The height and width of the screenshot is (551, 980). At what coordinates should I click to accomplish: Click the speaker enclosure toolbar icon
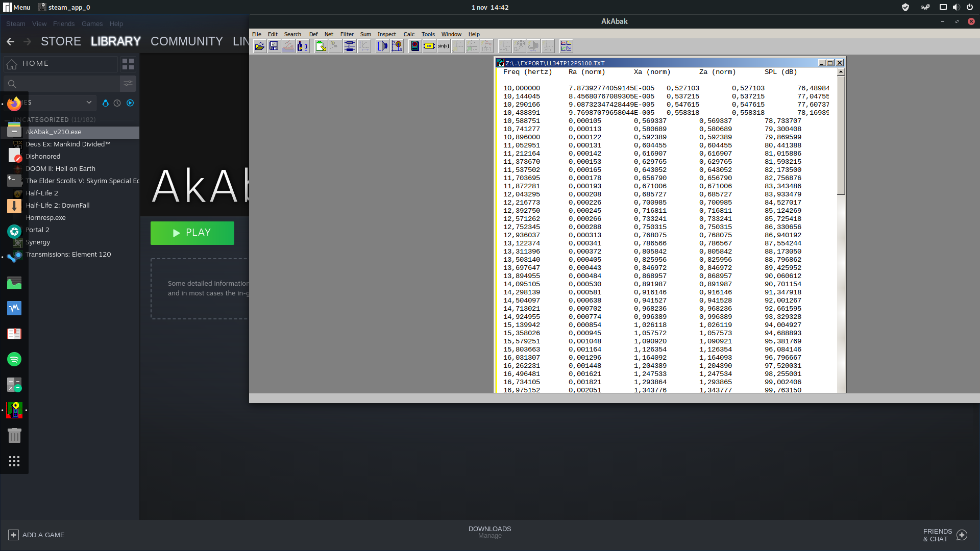tap(415, 46)
